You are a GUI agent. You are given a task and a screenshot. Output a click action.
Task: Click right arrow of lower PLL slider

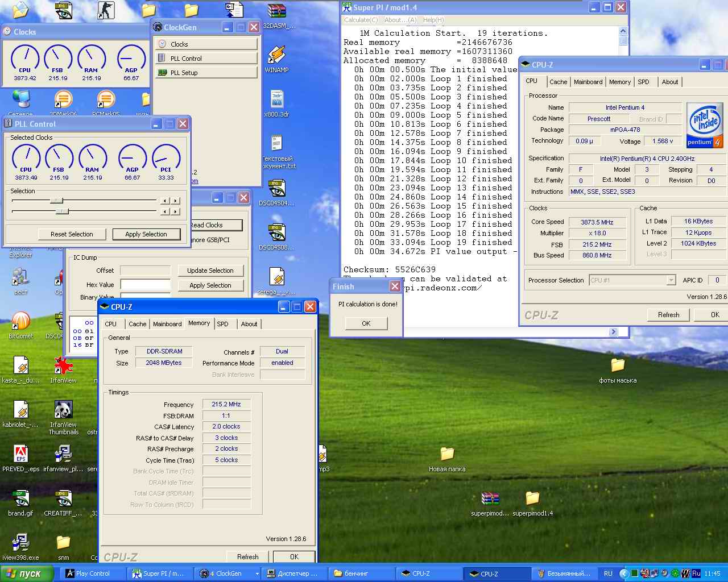(176, 211)
